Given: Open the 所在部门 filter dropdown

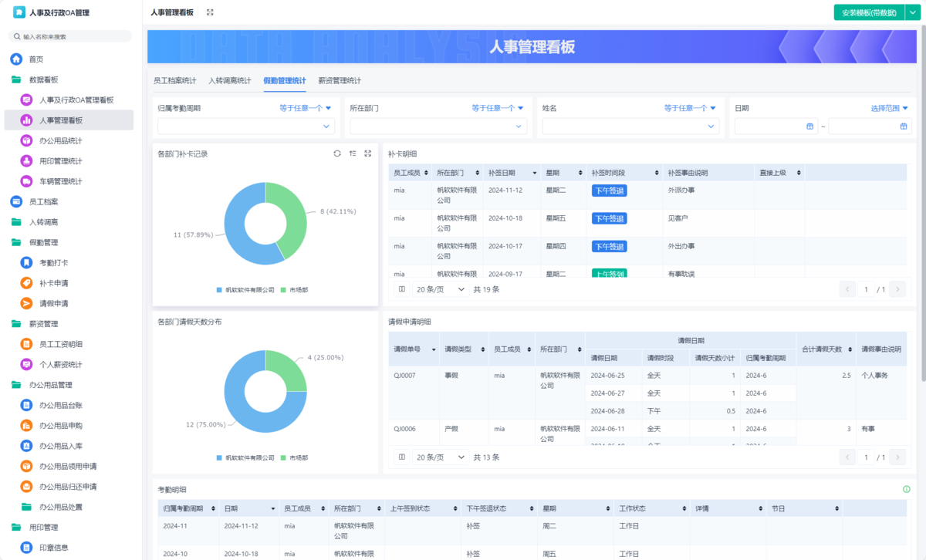Looking at the screenshot, I should click(x=438, y=127).
